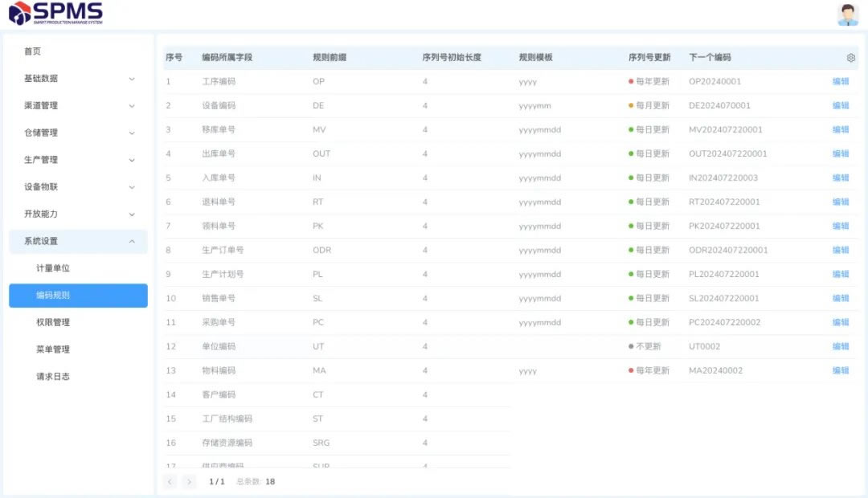Open 请求日志 page

[53, 376]
